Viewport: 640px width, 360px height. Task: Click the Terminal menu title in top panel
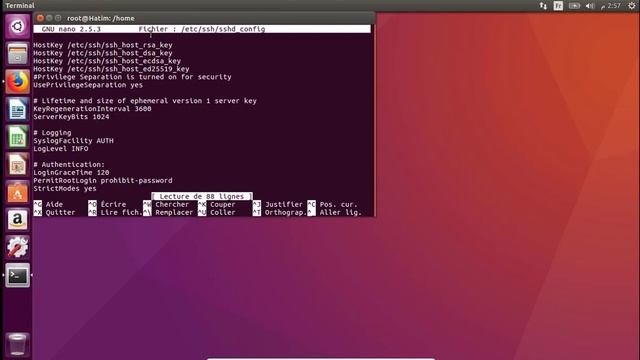[20, 6]
